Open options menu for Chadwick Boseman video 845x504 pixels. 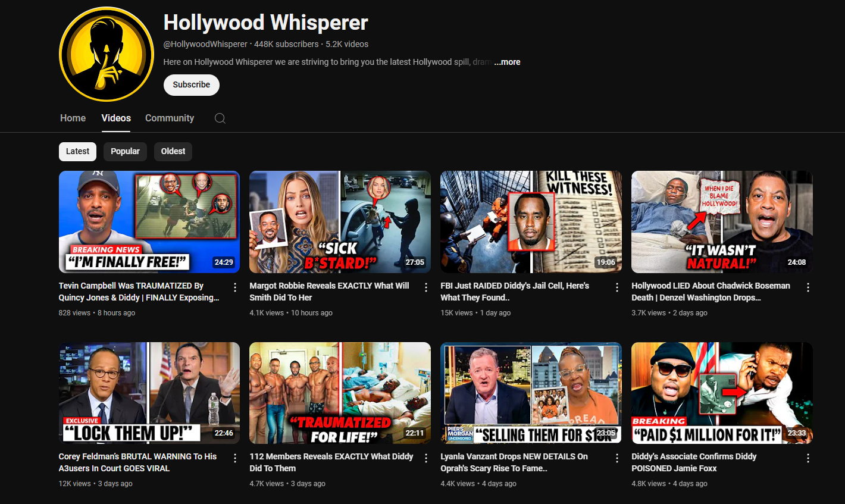[x=808, y=287]
